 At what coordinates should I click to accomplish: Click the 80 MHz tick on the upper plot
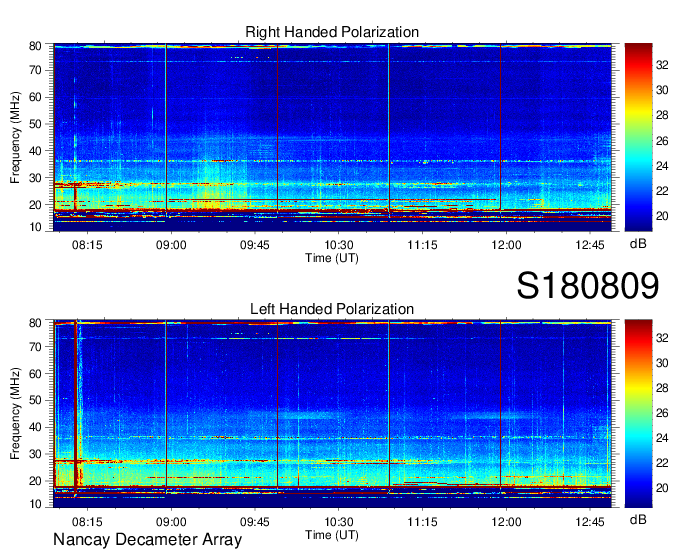[x=35, y=46]
